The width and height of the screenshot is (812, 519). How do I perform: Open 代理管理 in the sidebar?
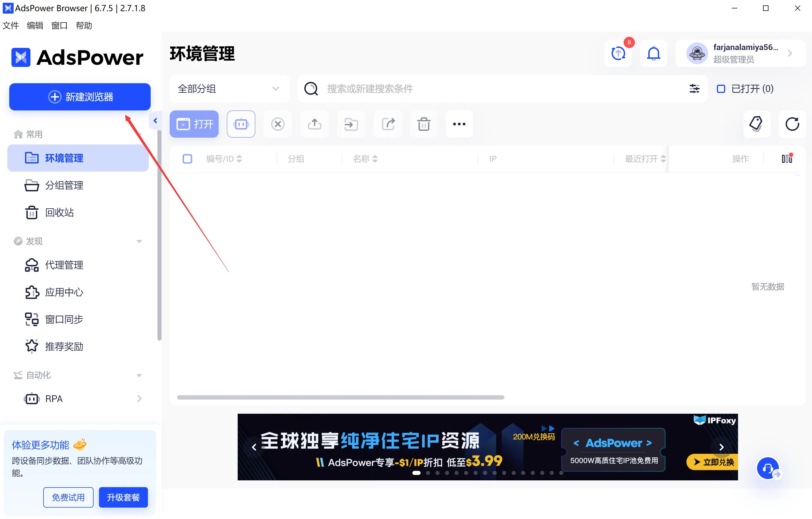[78, 265]
